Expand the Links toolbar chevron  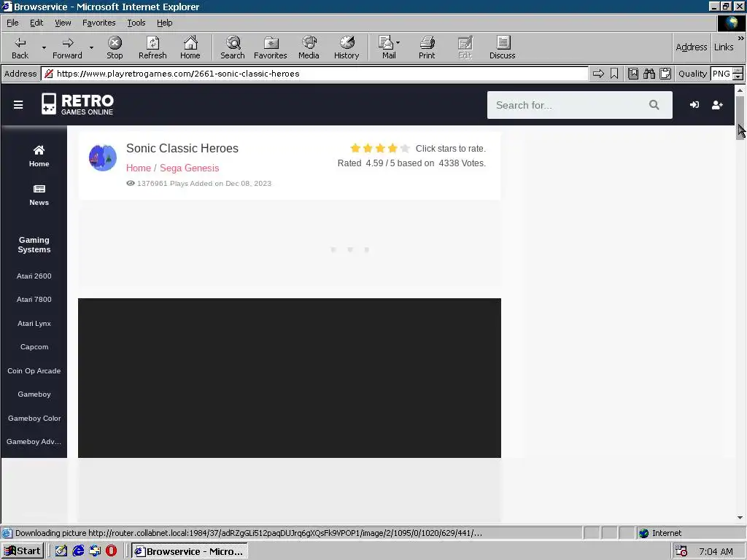pos(741,39)
